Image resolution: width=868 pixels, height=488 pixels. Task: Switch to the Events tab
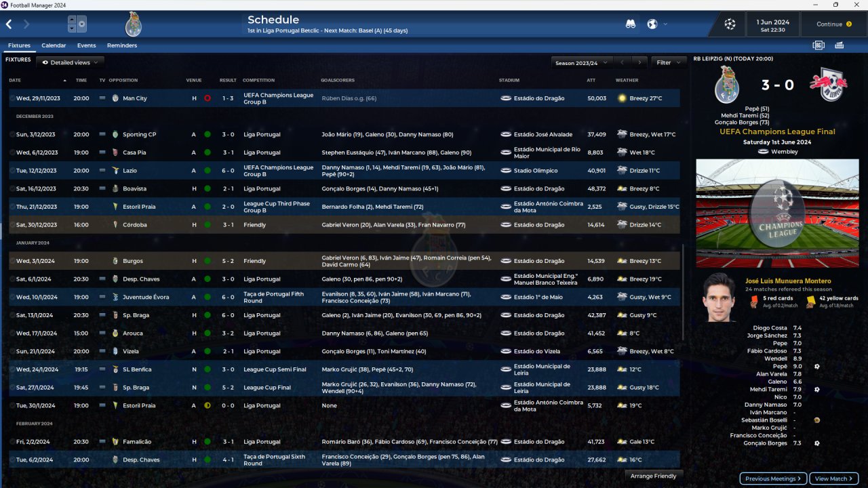point(86,45)
